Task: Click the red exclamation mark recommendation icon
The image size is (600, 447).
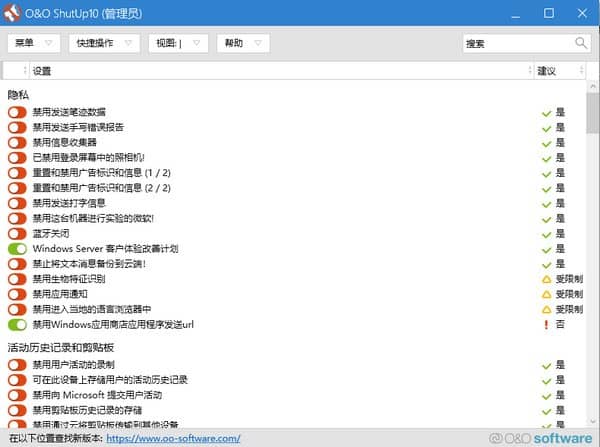Action: click(546, 325)
